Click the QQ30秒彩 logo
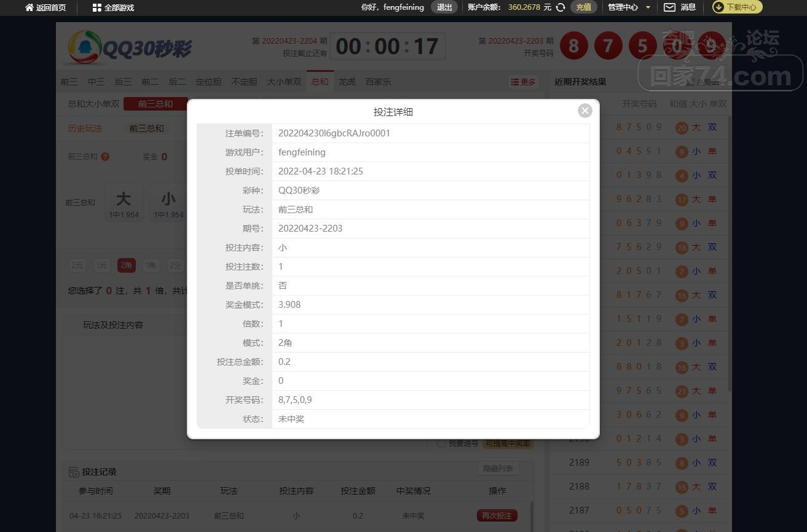Image resolution: width=807 pixels, height=532 pixels. [130, 47]
